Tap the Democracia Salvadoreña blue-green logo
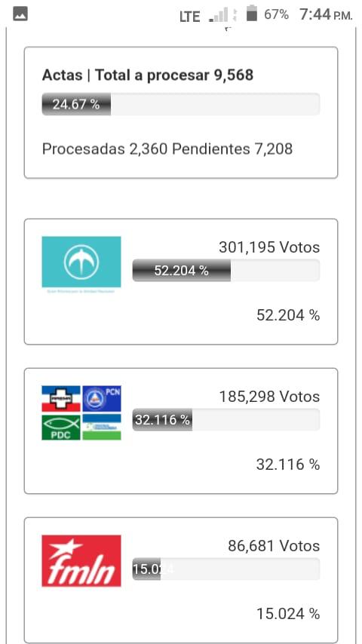The height and width of the screenshot is (644, 362). click(102, 427)
